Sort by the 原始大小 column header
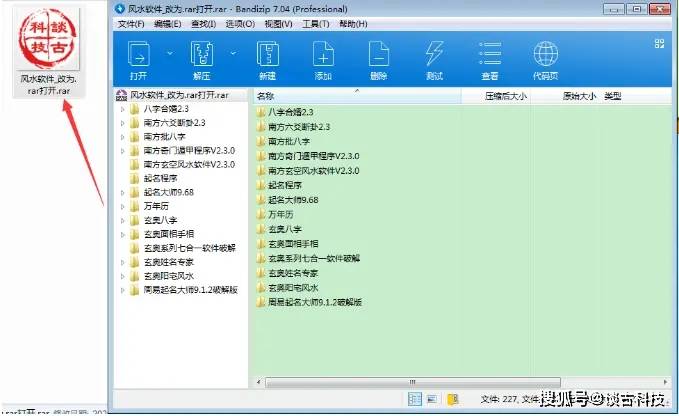The image size is (679, 416). click(x=566, y=96)
